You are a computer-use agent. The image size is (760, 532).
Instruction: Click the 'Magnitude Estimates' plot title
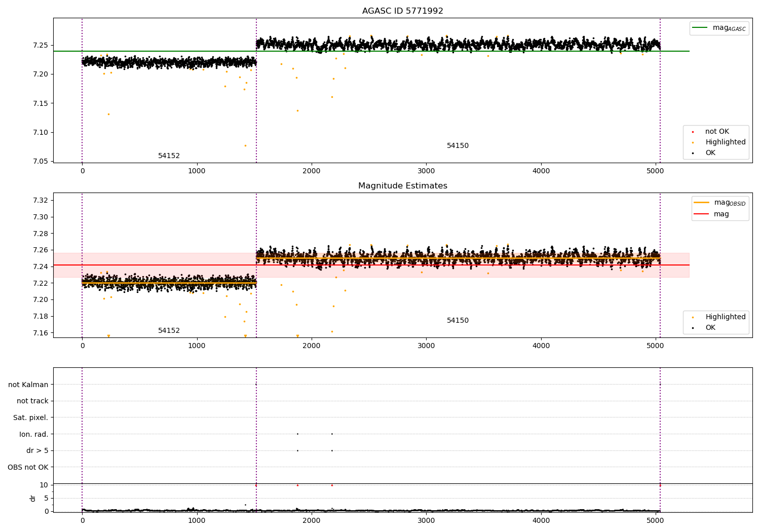(403, 186)
